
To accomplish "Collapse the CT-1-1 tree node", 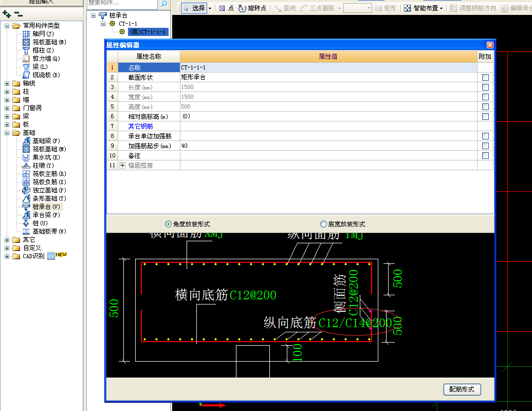I will coord(103,24).
